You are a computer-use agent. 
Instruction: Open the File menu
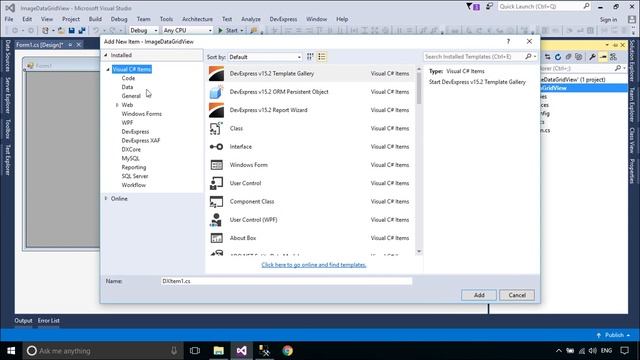click(9, 19)
